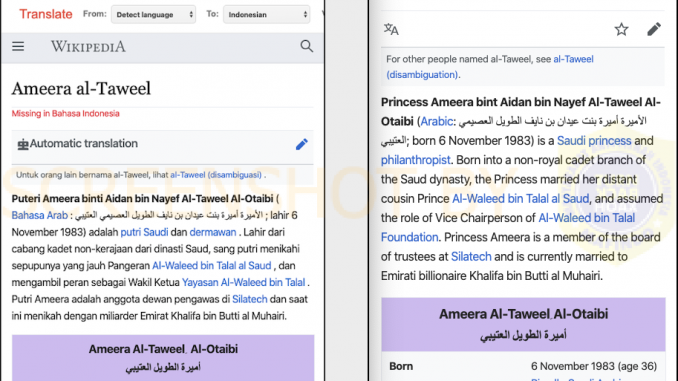This screenshot has height=381, width=678.
Task: Click the robot icon beside Automatic translation
Action: point(22,144)
